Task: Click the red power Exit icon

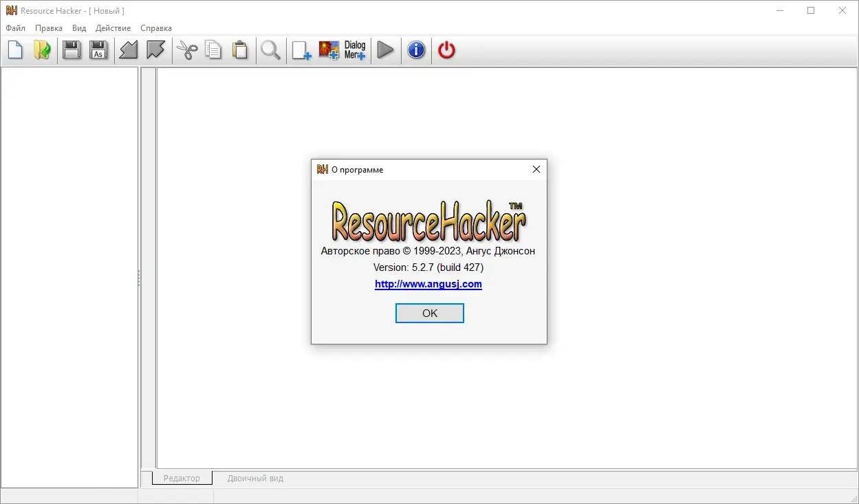Action: tap(447, 50)
